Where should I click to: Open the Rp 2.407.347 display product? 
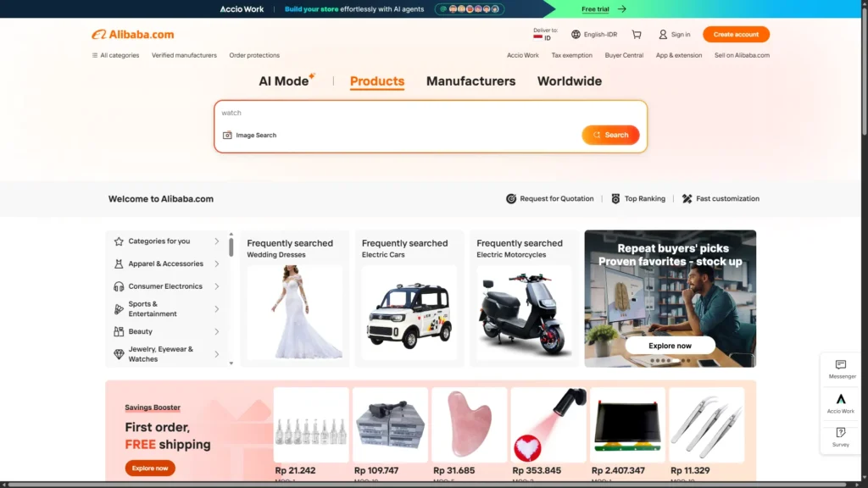pyautogui.click(x=627, y=425)
